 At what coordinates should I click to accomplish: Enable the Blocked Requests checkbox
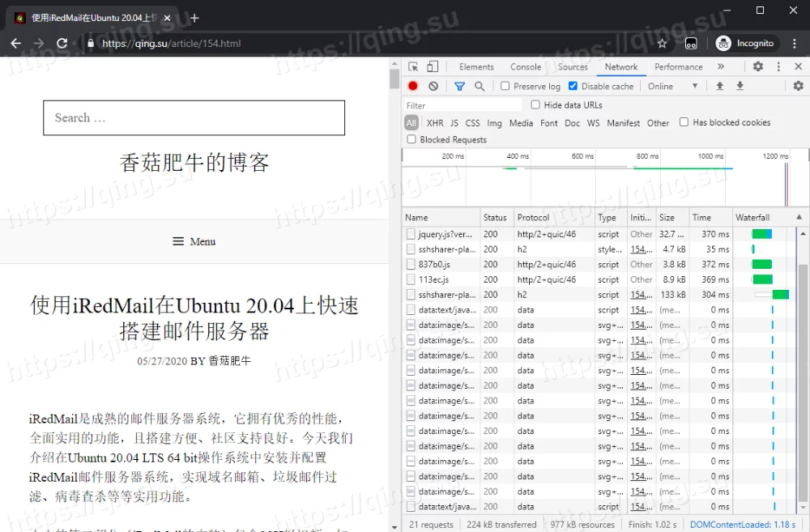[411, 139]
